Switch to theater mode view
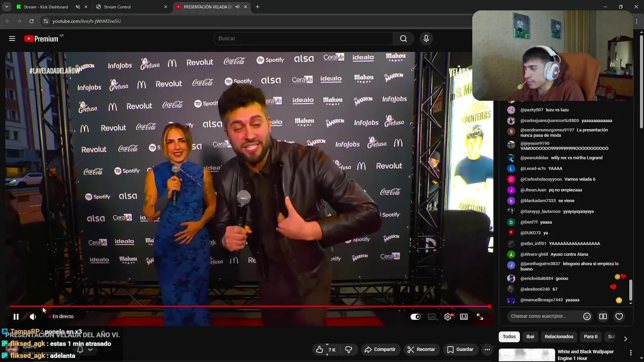The height and width of the screenshot is (362, 644). (x=464, y=317)
